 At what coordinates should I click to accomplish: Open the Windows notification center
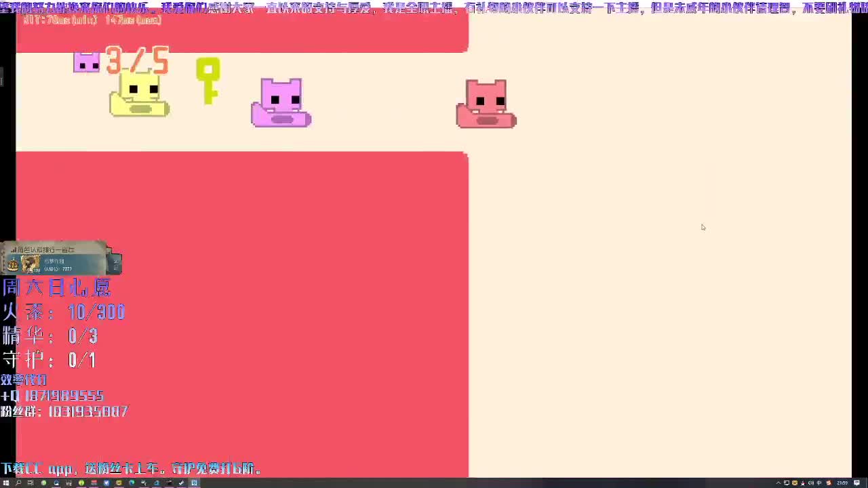[857, 483]
